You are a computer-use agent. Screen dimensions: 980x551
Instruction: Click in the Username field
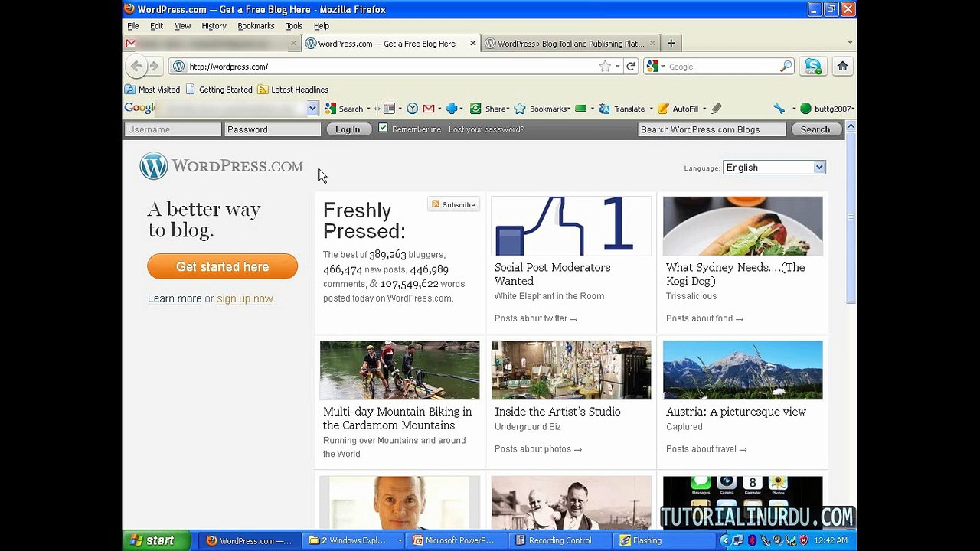coord(172,129)
